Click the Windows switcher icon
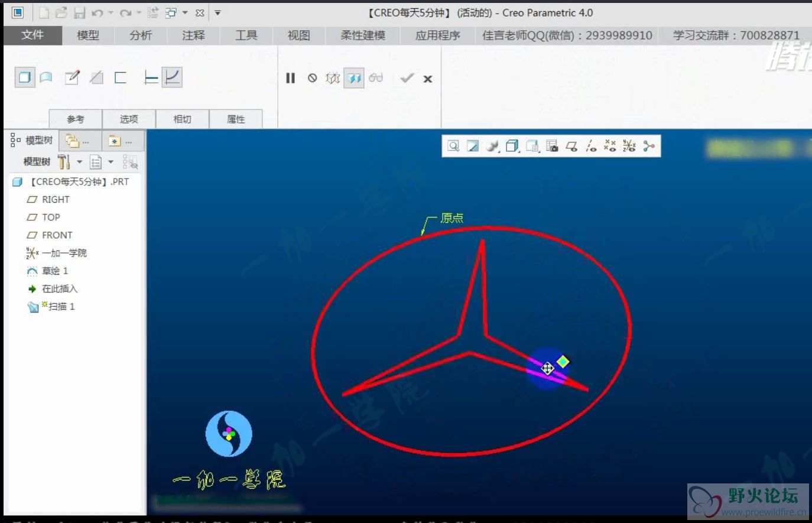This screenshot has height=523, width=812. tap(171, 12)
